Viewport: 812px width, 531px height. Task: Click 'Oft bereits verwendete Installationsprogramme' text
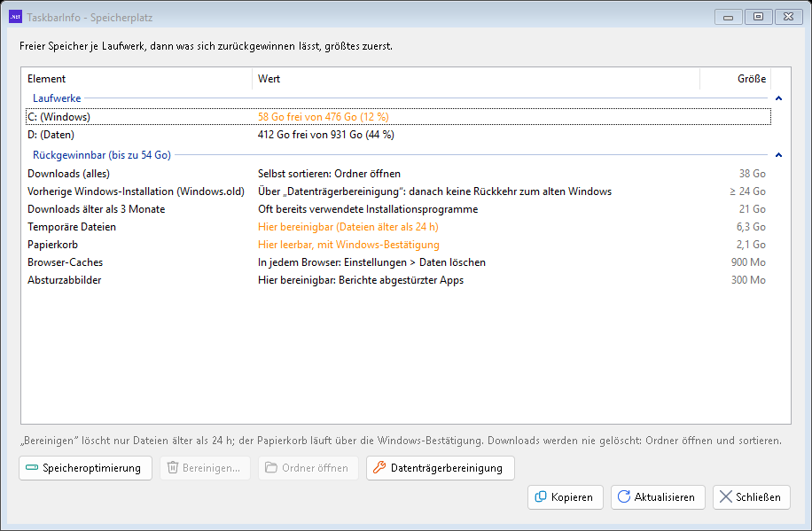368,209
